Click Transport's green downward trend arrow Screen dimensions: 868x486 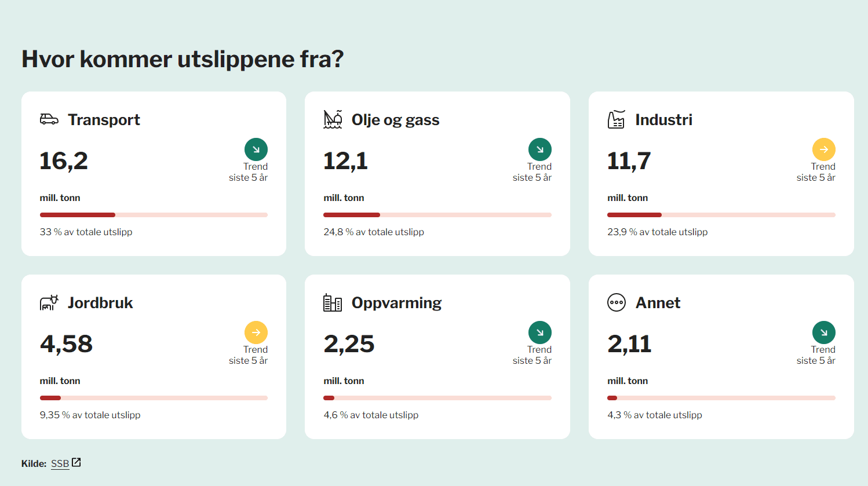pyautogui.click(x=256, y=149)
